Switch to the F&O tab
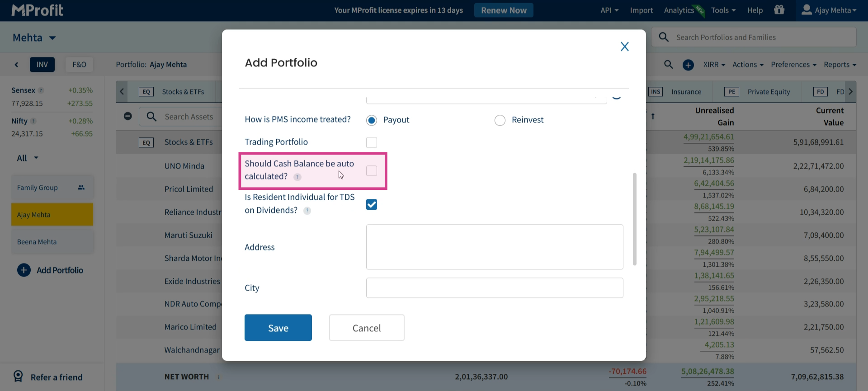 79,65
